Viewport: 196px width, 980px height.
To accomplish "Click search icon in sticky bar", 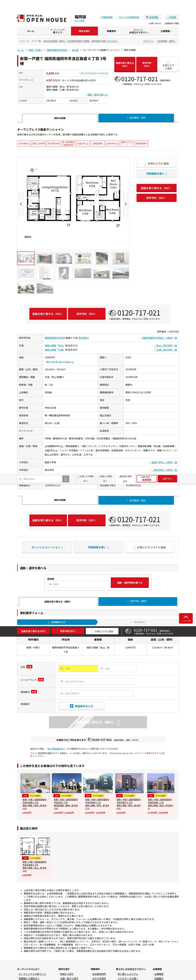I will [65, 479].
